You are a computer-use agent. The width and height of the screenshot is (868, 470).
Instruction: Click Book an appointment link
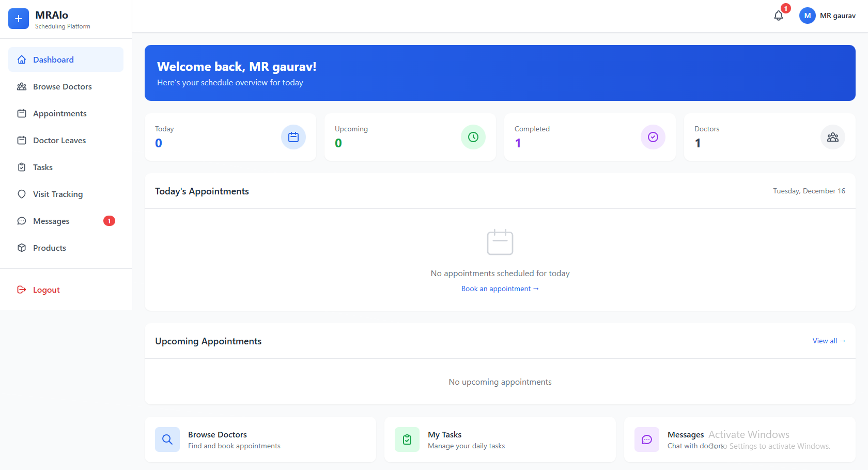pos(500,289)
